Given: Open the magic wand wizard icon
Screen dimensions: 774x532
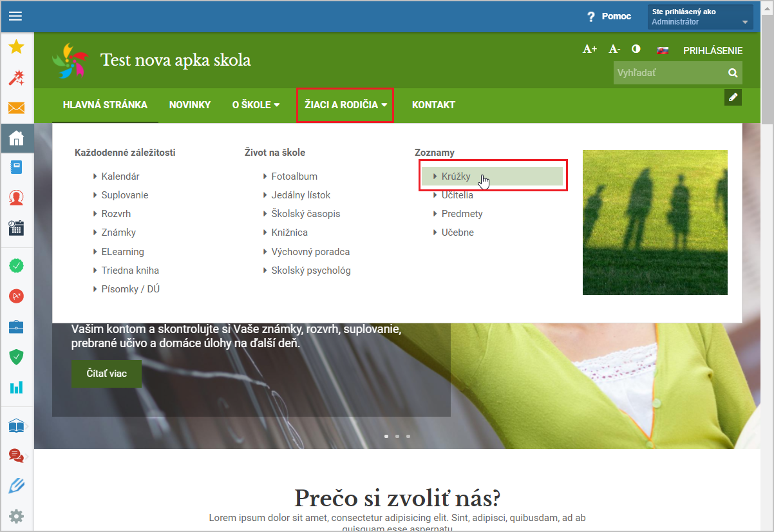Looking at the screenshot, I should 17,77.
